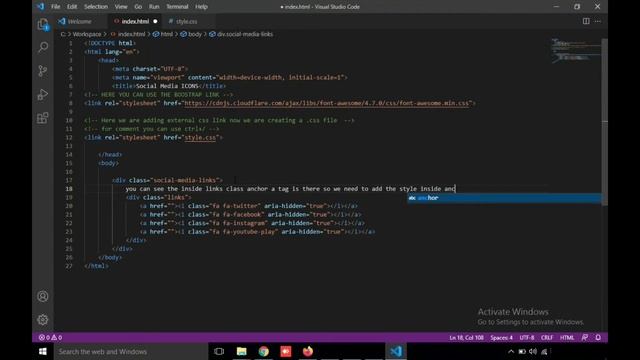Open the Terminal menu

coord(177,7)
